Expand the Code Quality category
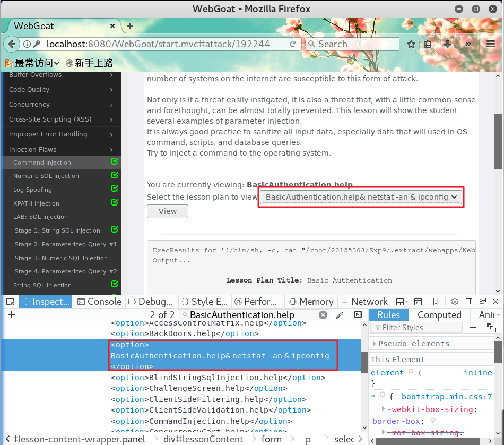Screen dimensions: 504x445 (x=62, y=89)
